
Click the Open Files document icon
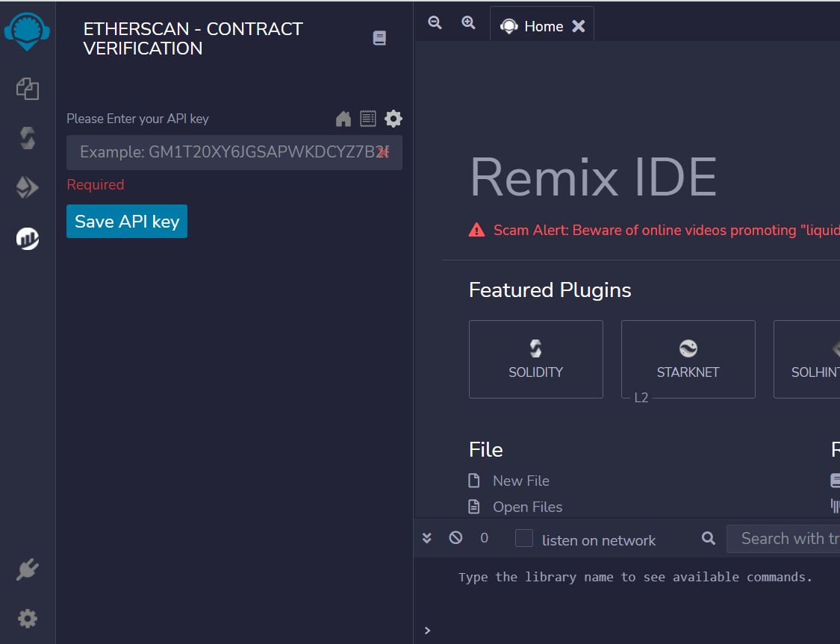coord(474,507)
